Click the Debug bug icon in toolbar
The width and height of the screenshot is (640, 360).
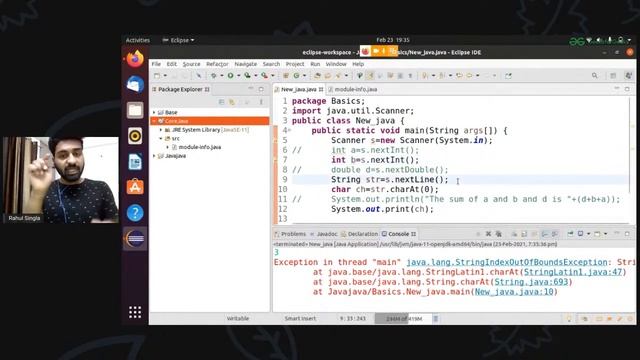[x=213, y=76]
